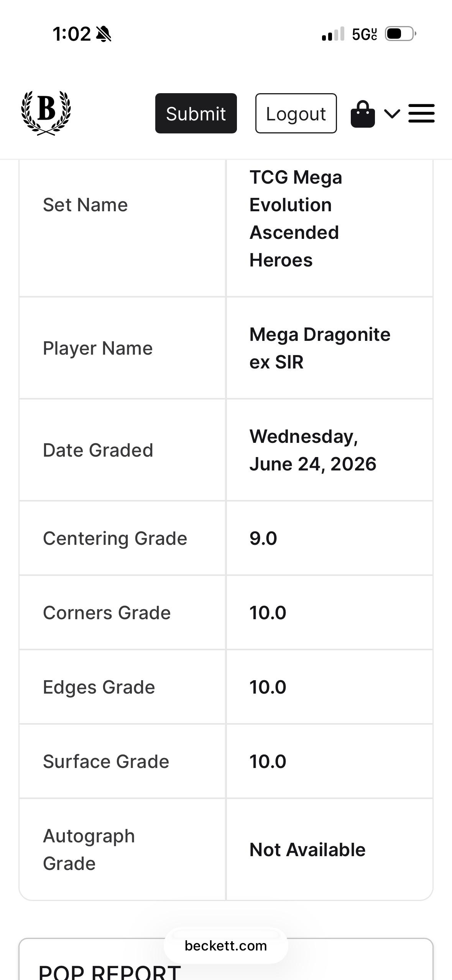Tap the Surface Grade label
Viewport: 452px width, 980px height.
[106, 761]
